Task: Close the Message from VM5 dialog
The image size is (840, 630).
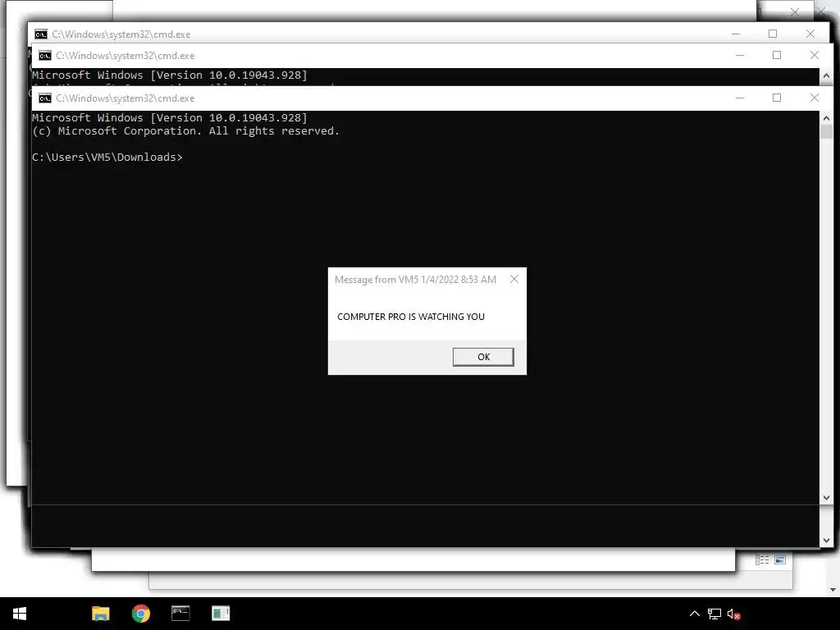Action: point(514,279)
